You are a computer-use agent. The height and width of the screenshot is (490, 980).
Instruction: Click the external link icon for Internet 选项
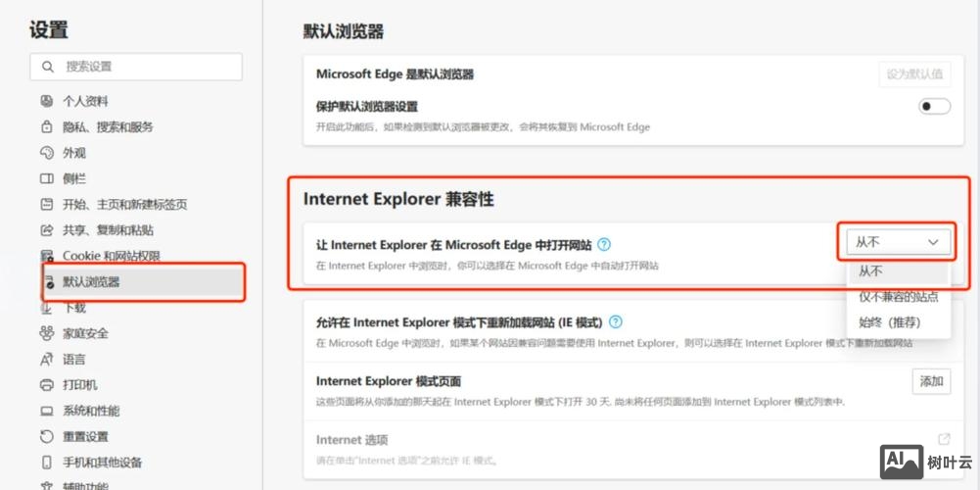point(944,439)
